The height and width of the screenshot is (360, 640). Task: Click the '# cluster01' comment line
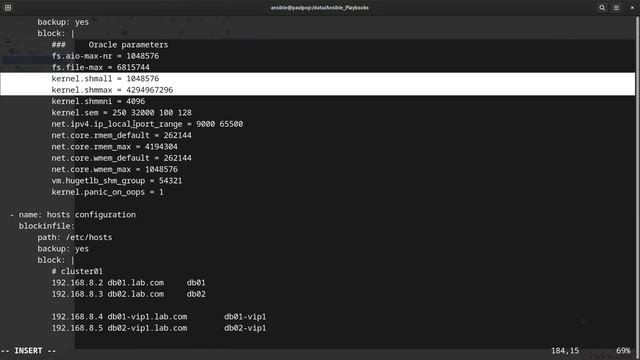coord(77,271)
